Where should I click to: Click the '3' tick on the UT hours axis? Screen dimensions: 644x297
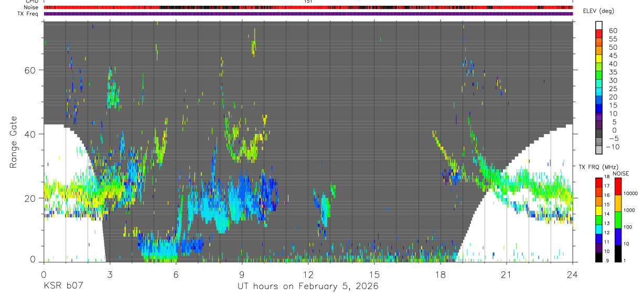(109, 274)
